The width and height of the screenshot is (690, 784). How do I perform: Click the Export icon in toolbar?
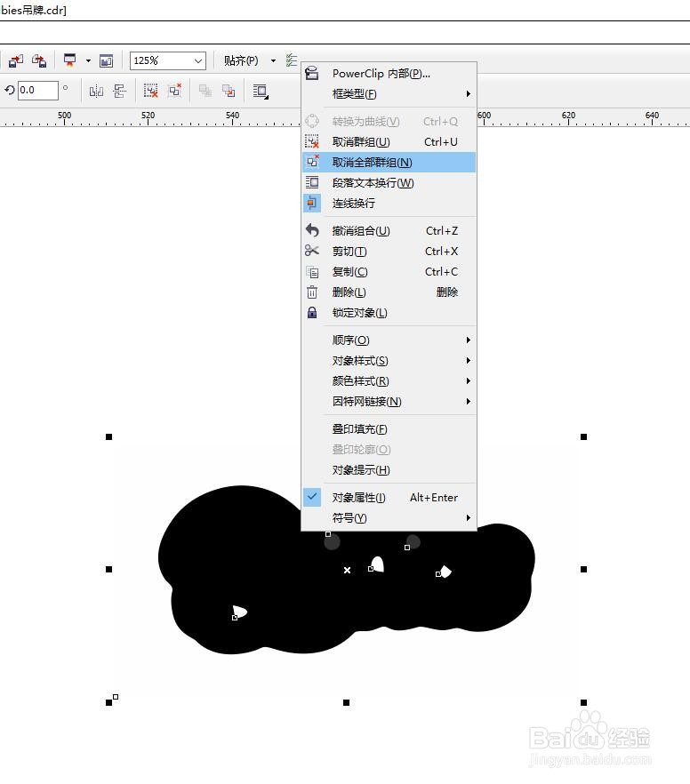pos(39,61)
